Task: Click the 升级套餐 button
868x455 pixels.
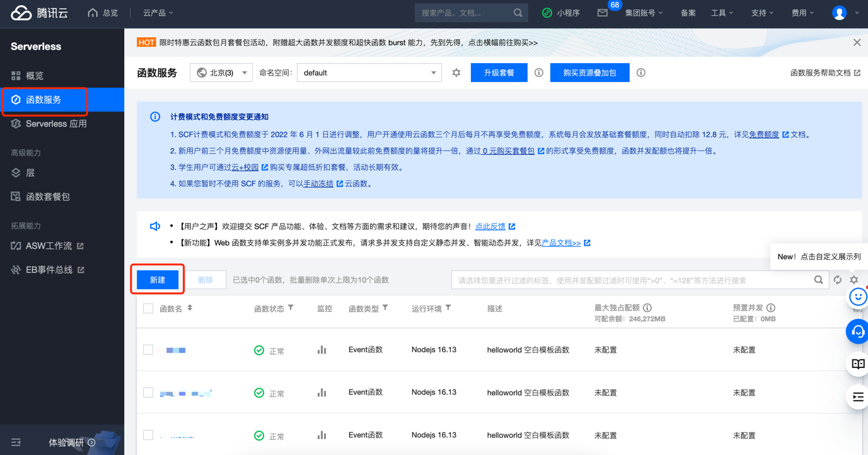Action: [499, 72]
